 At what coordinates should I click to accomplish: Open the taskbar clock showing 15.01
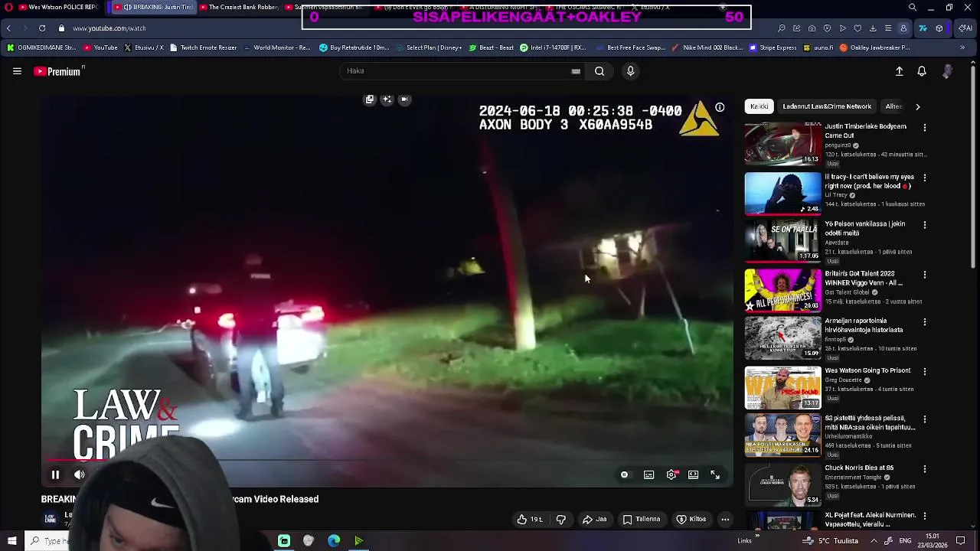point(932,541)
